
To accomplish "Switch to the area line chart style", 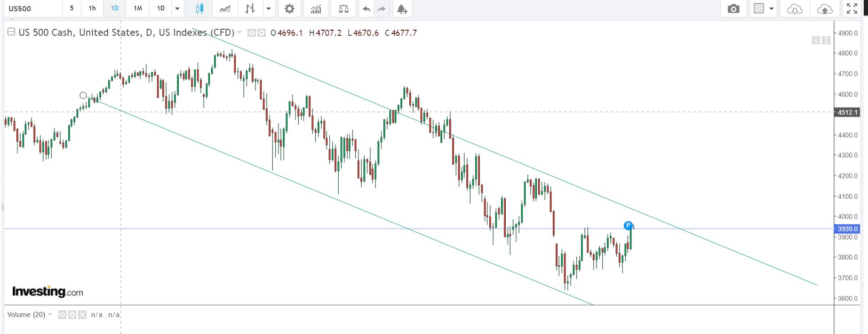I will coord(225,8).
